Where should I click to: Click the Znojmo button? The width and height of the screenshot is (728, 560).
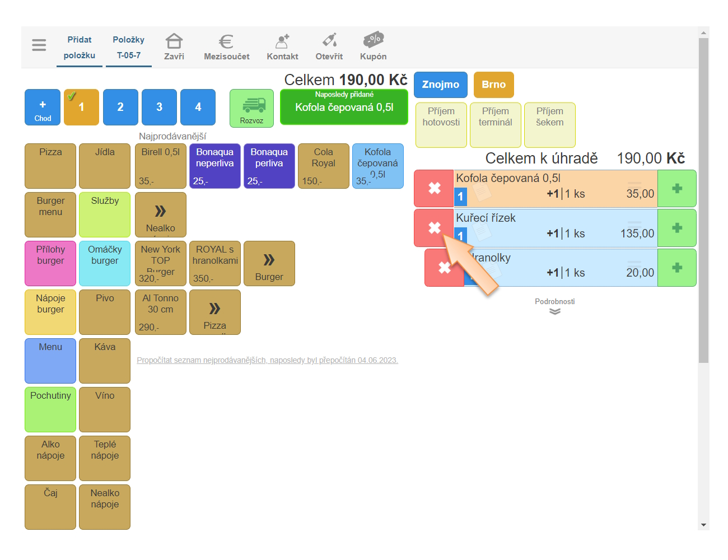(x=441, y=85)
